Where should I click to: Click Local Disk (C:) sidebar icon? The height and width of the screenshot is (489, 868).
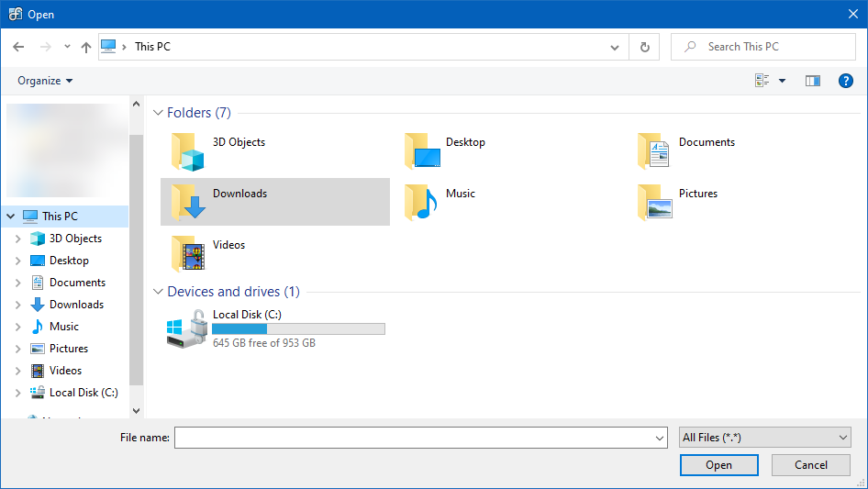click(38, 393)
